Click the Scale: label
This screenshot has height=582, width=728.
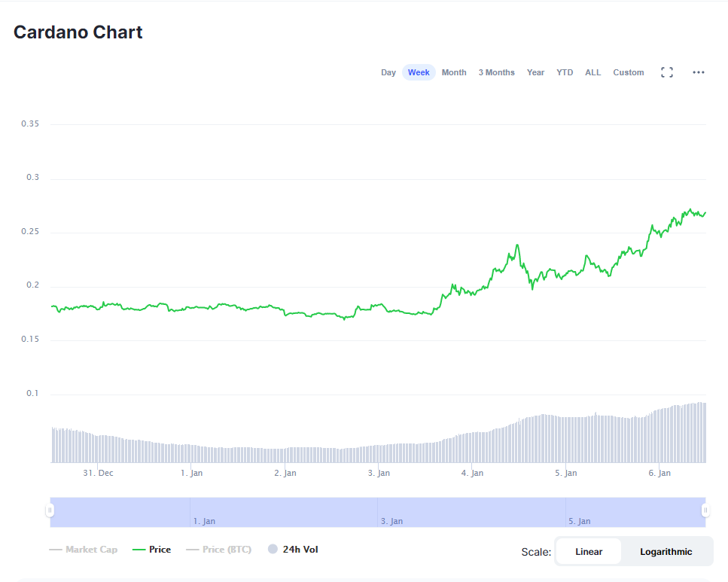pos(536,552)
